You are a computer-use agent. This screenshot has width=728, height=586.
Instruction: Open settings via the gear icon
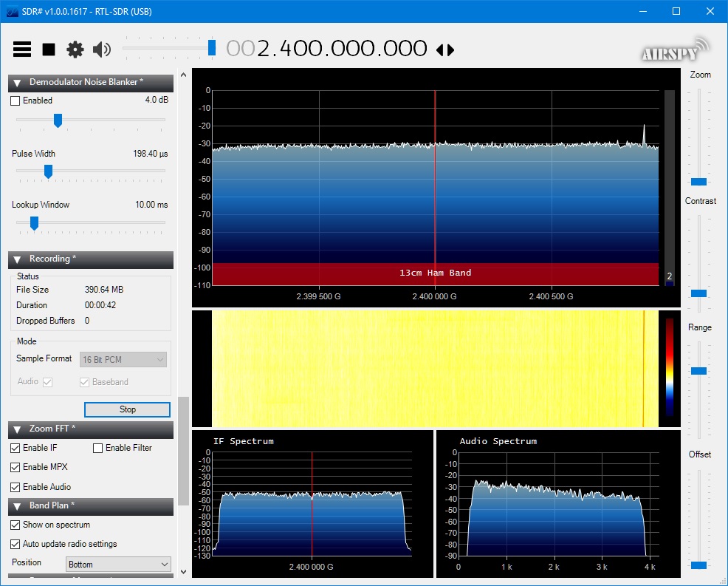pos(75,50)
